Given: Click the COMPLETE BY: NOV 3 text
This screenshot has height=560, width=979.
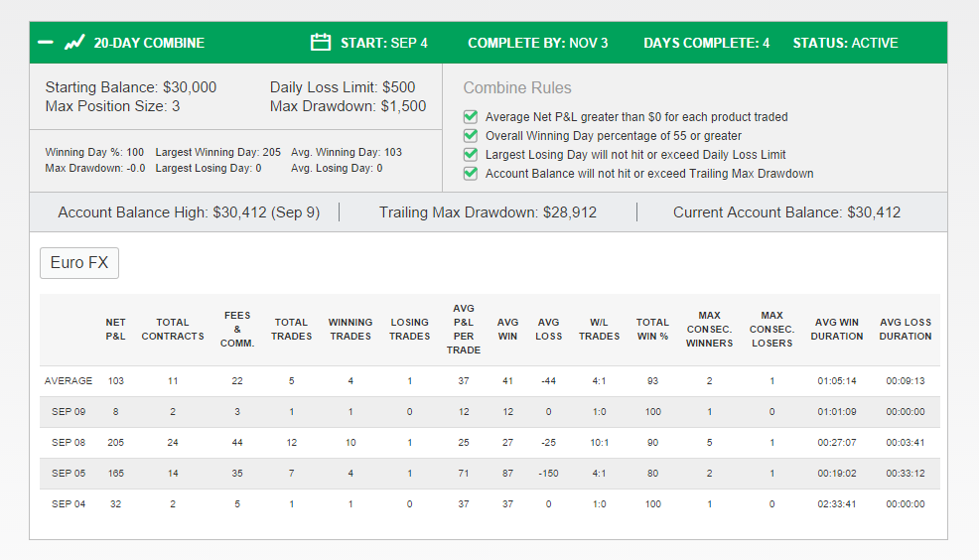Looking at the screenshot, I should tap(537, 43).
